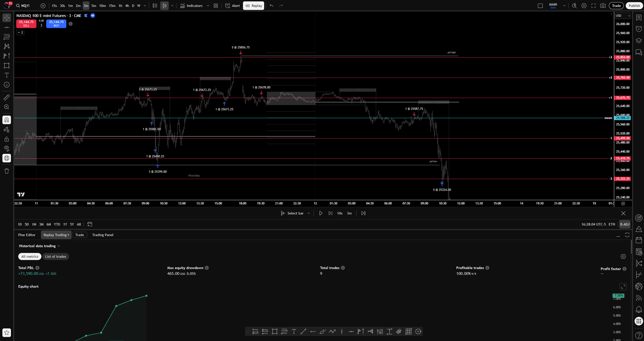Toggle ETH session button
The image size is (644, 341).
pos(612,224)
